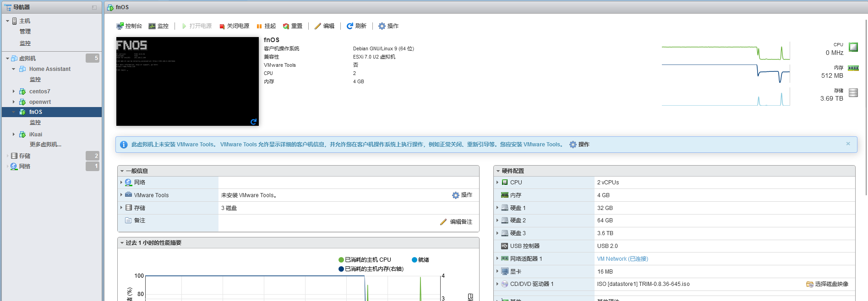Collapse the 主机 host tree node

(7, 21)
